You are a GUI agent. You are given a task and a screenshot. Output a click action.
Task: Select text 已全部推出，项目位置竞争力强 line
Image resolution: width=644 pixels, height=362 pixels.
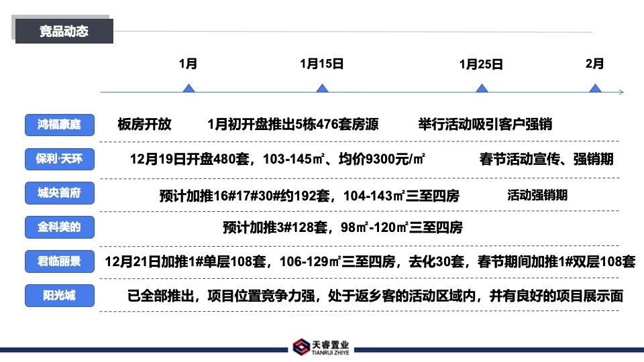[375, 296]
